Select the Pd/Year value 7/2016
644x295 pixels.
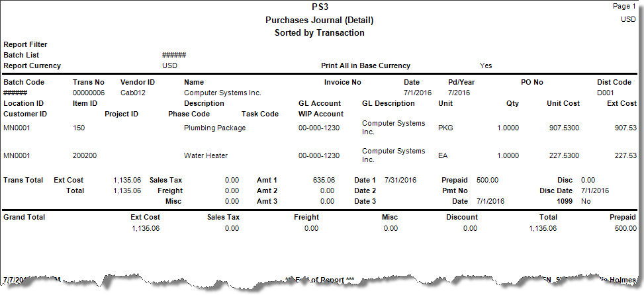click(459, 93)
